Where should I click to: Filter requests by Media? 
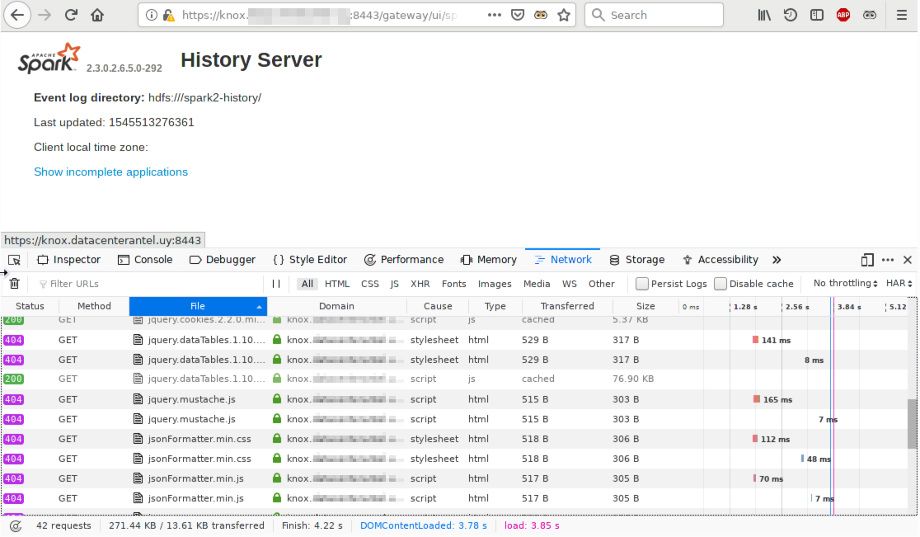(x=537, y=283)
